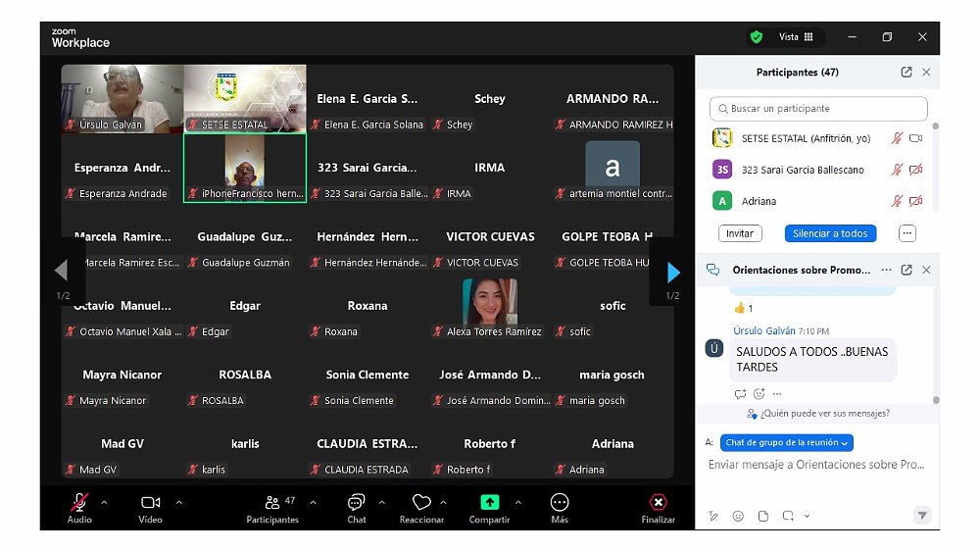Screen dimensions: 980x552
Task: Toggle mute for participant Adriana in list
Action: (x=896, y=201)
